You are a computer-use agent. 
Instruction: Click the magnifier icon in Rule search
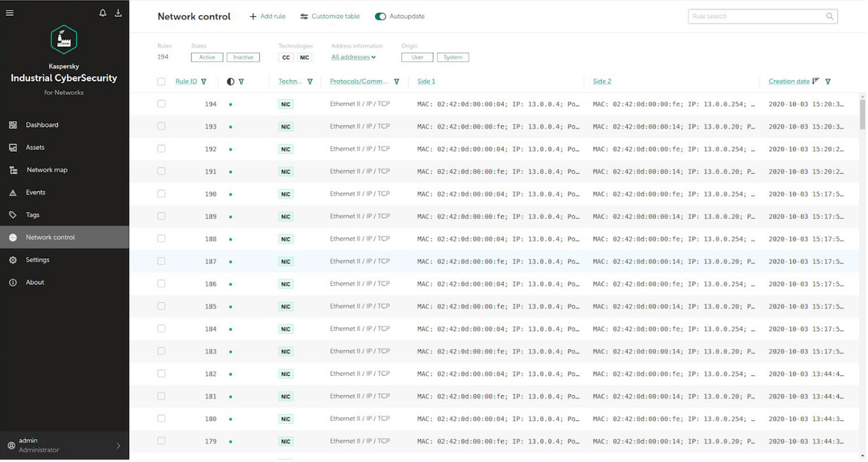(x=830, y=17)
